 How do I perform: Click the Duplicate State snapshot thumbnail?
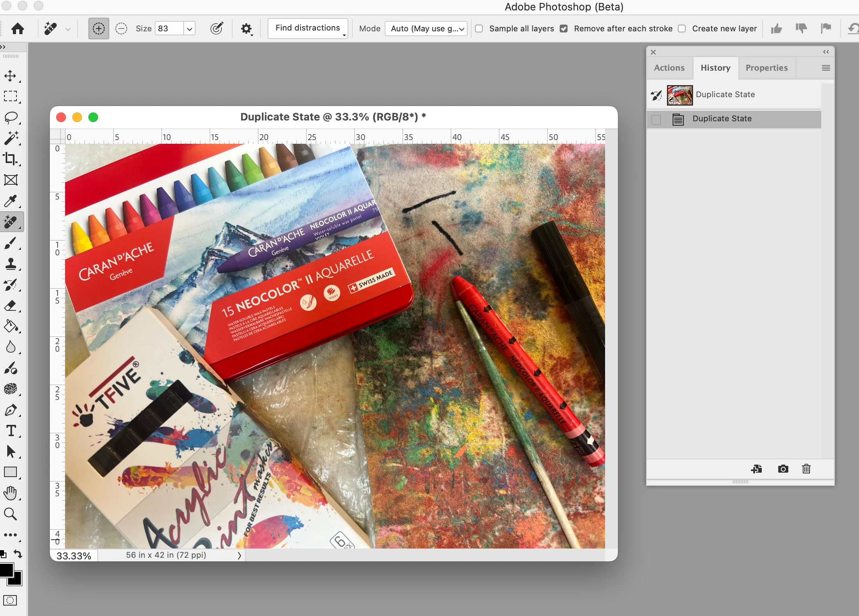[x=679, y=95]
